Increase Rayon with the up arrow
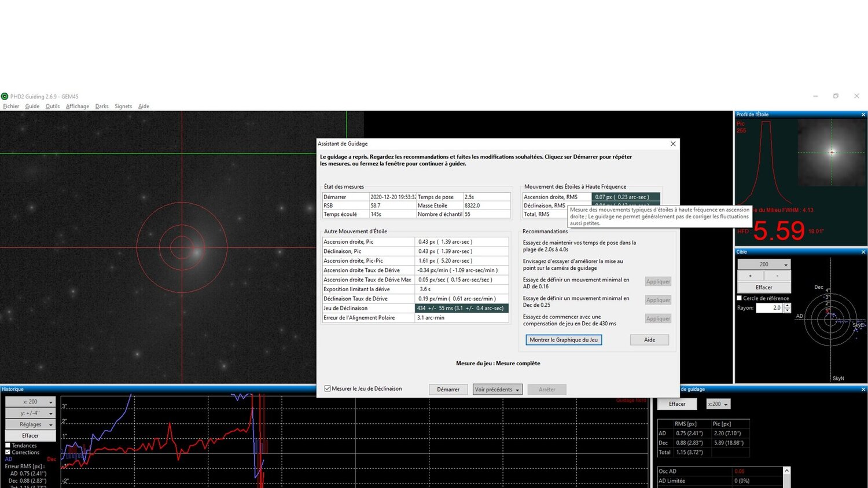The image size is (868, 488). 787,306
